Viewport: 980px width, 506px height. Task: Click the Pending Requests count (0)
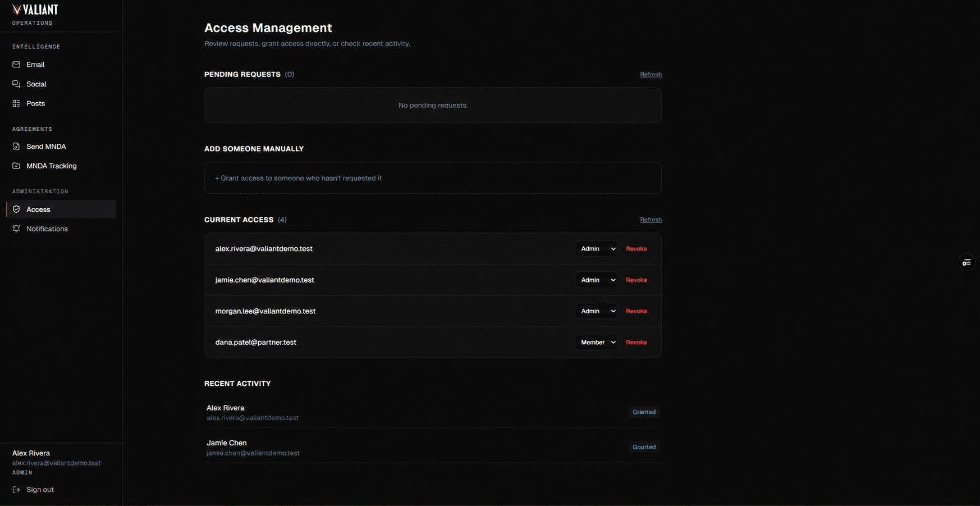[x=289, y=74]
